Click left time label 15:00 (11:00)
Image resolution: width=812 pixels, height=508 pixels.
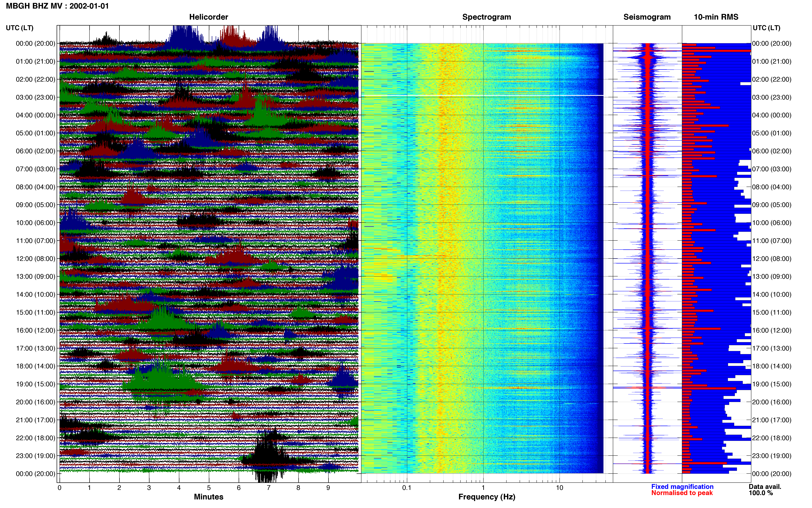(35, 313)
